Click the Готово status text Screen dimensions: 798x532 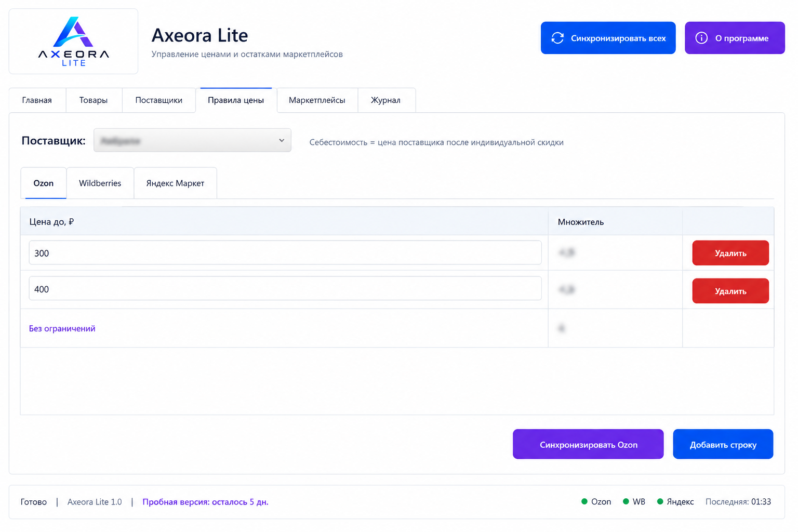click(x=34, y=502)
